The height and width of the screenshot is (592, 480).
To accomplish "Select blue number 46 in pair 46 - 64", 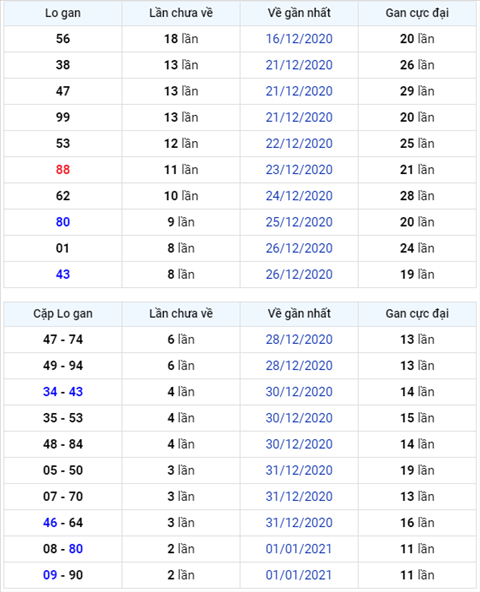I will (50, 523).
